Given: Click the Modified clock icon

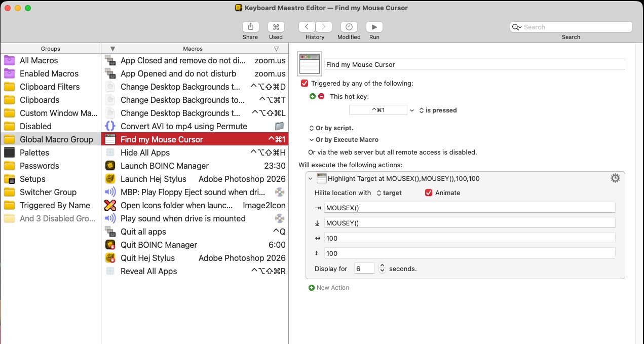Looking at the screenshot, I should point(349,27).
